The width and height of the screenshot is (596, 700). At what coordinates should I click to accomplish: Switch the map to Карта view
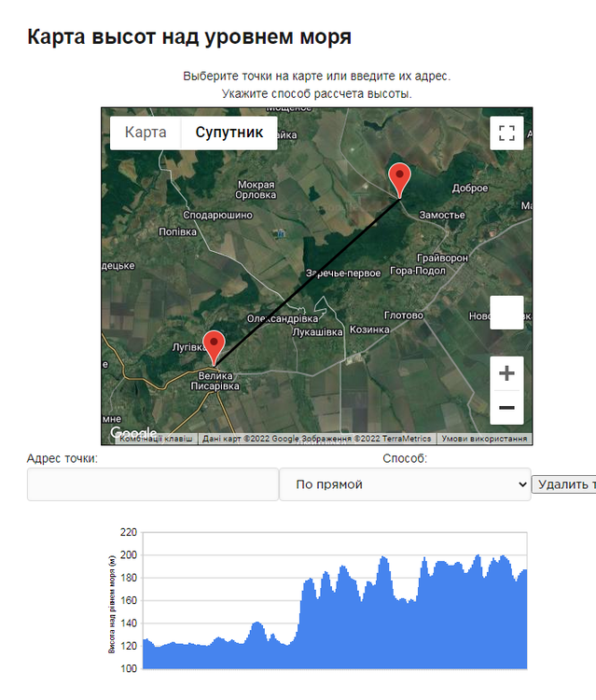tap(146, 133)
